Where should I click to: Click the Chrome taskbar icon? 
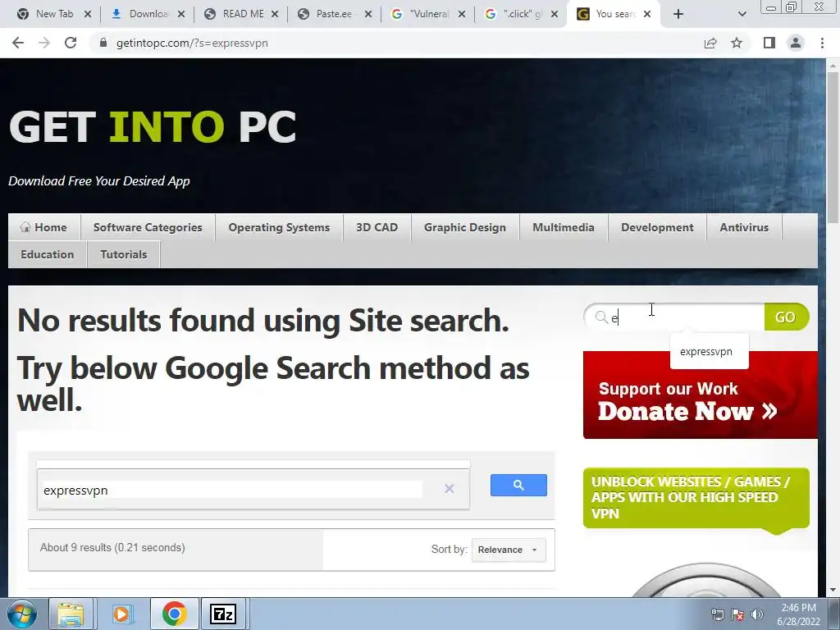174,614
